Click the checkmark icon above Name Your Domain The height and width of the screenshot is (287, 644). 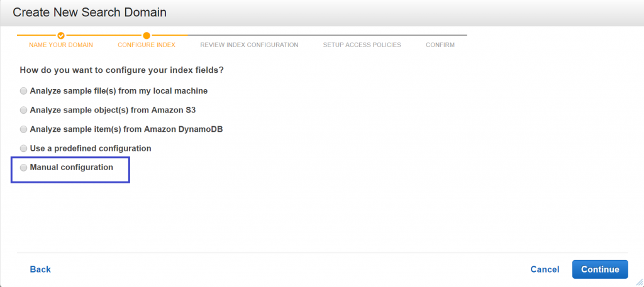coord(61,35)
